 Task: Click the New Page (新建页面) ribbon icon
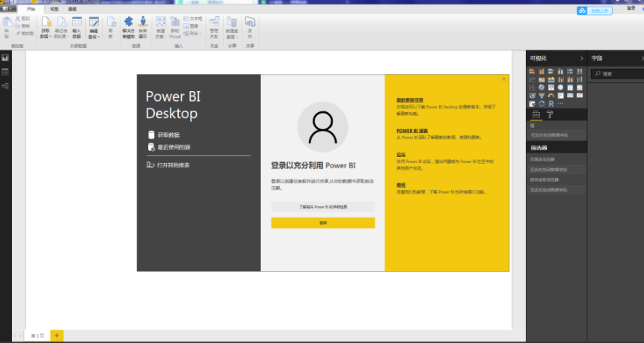coord(161,22)
